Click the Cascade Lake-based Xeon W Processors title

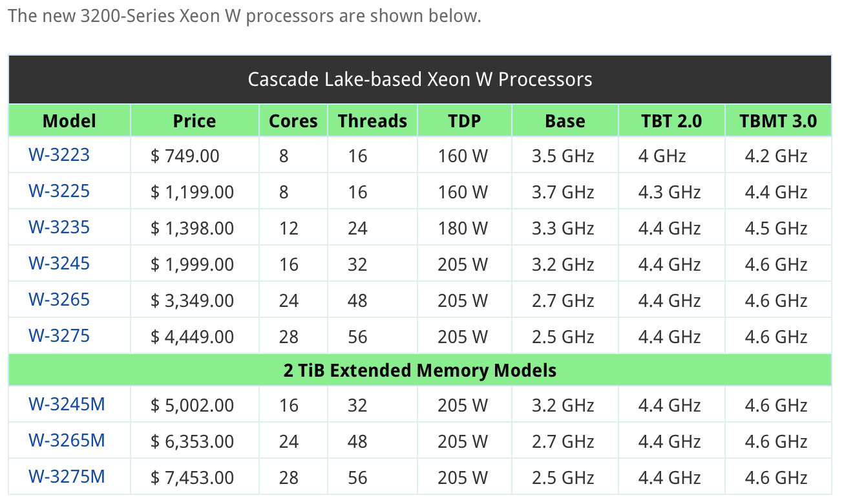click(x=420, y=79)
